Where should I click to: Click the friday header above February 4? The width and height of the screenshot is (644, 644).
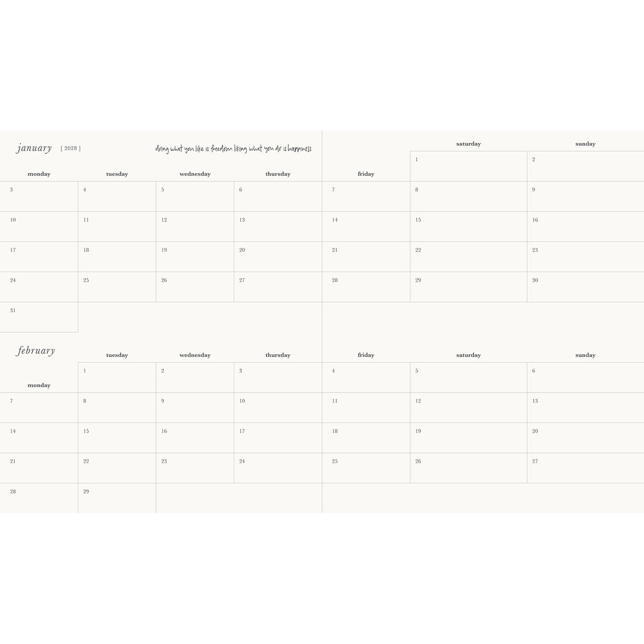point(366,355)
